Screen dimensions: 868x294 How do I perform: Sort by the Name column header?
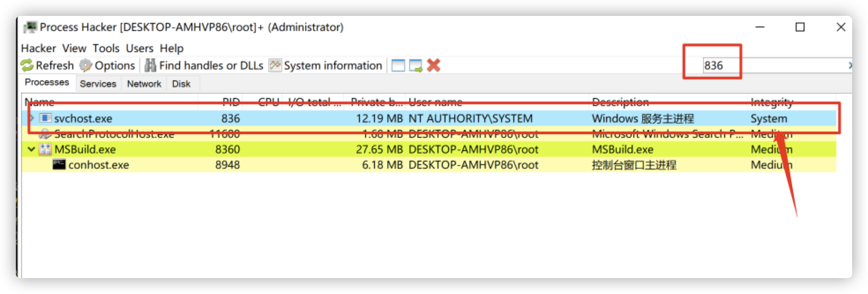tap(110, 102)
